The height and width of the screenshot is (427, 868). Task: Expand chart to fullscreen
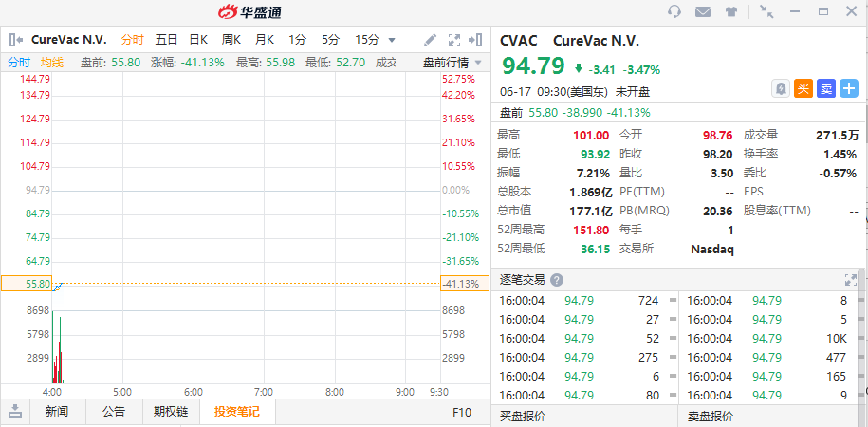454,40
